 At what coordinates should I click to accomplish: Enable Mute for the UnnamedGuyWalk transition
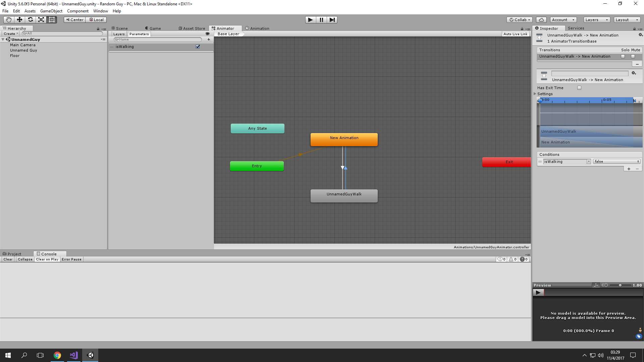[x=633, y=56]
